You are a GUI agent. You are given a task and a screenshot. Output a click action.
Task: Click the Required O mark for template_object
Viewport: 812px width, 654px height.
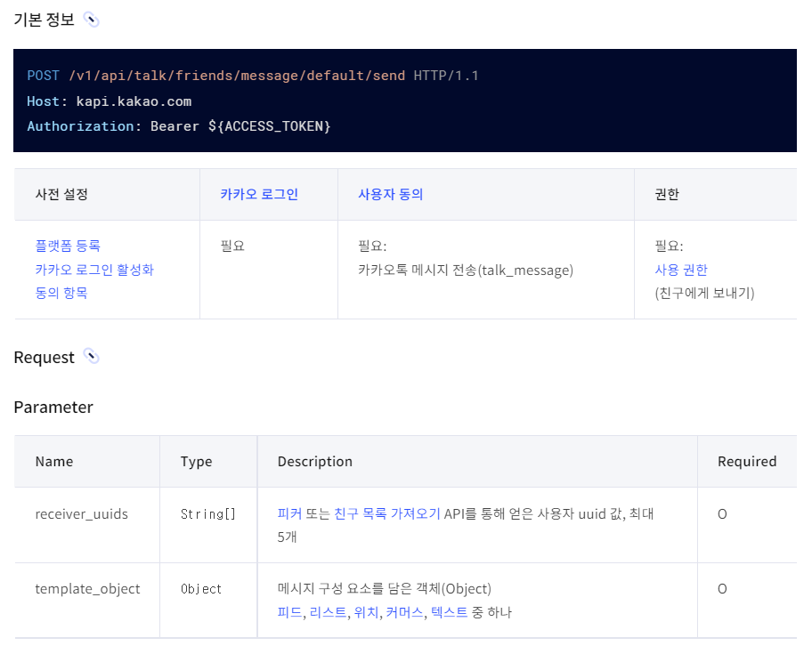pyautogui.click(x=722, y=589)
